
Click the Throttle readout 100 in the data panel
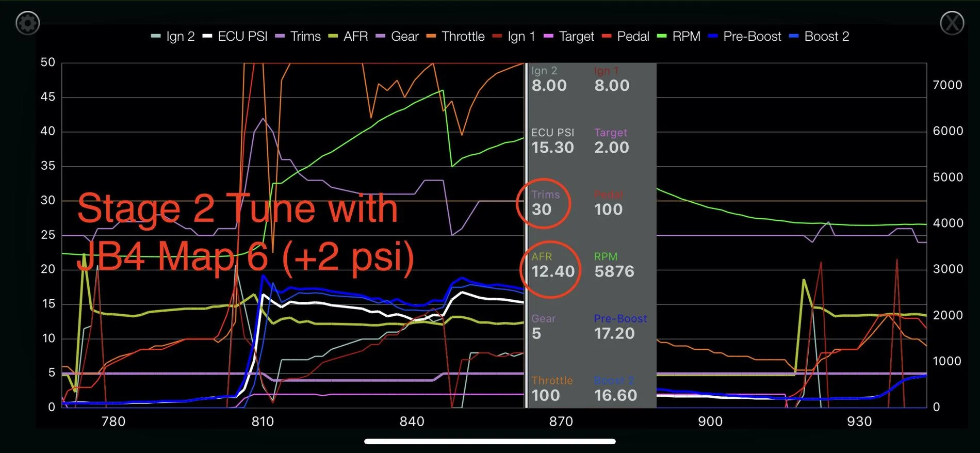pos(552,389)
